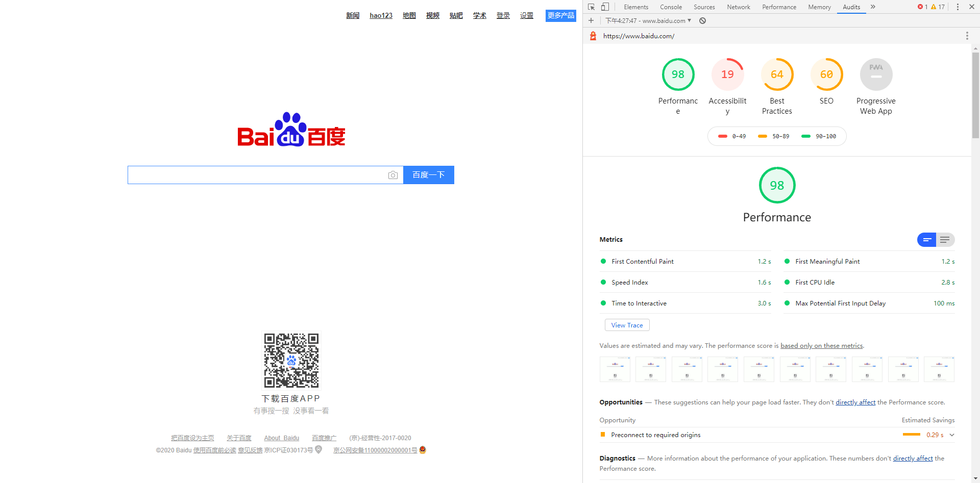Click the 百度推广 footer link
Screen dimensions: 980x483
tap(324, 438)
